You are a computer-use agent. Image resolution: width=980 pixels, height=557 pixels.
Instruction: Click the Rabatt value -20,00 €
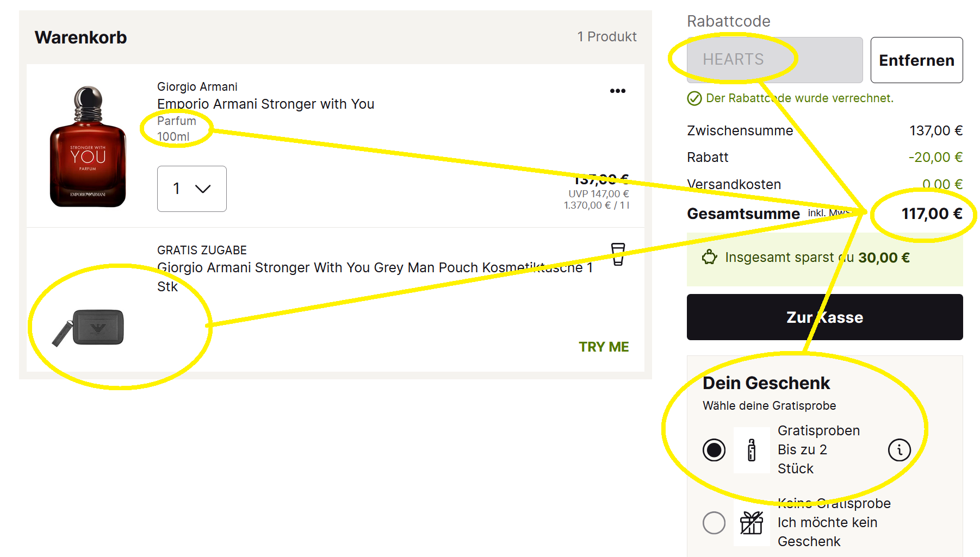coord(935,157)
